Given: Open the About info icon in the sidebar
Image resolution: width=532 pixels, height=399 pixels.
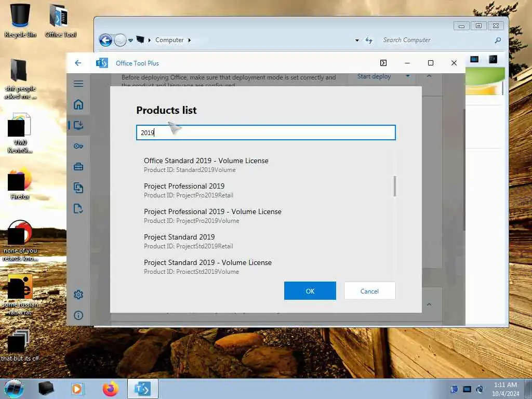Looking at the screenshot, I should click(x=78, y=315).
